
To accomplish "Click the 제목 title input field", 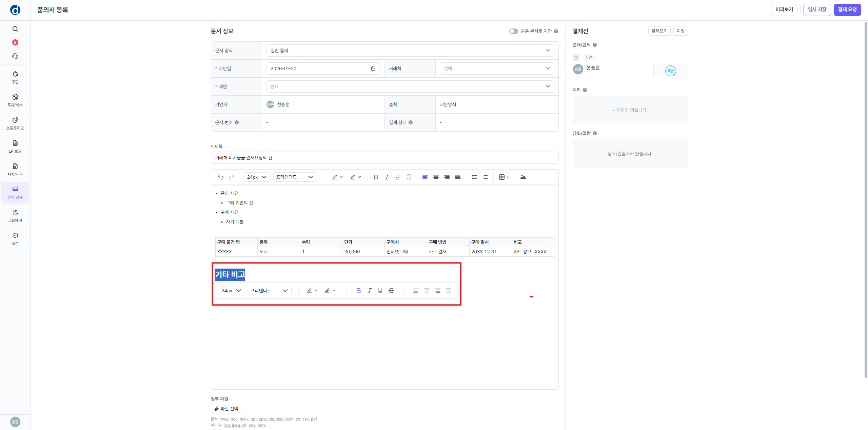I will point(384,158).
